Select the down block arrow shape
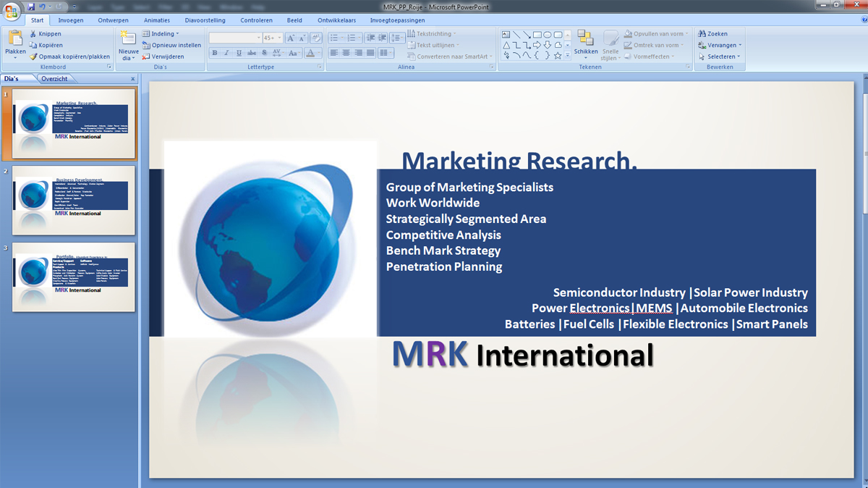This screenshot has height=488, width=868. click(x=548, y=45)
